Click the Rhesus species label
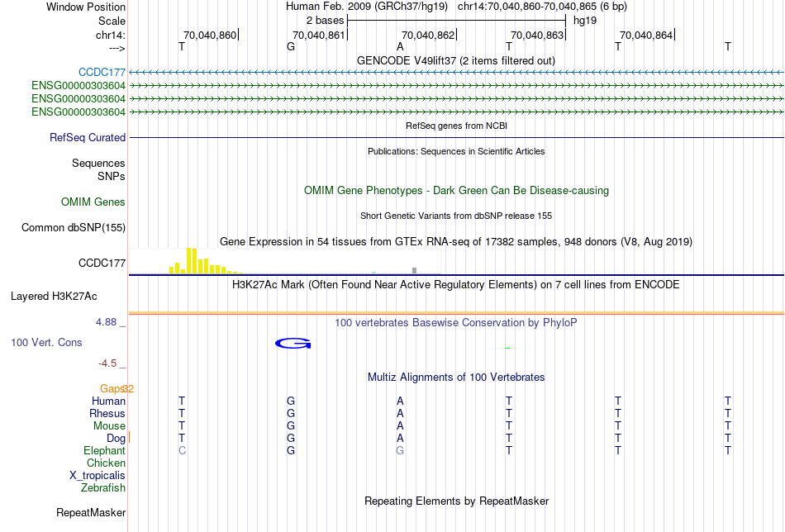Image resolution: width=785 pixels, height=532 pixels. tap(107, 414)
